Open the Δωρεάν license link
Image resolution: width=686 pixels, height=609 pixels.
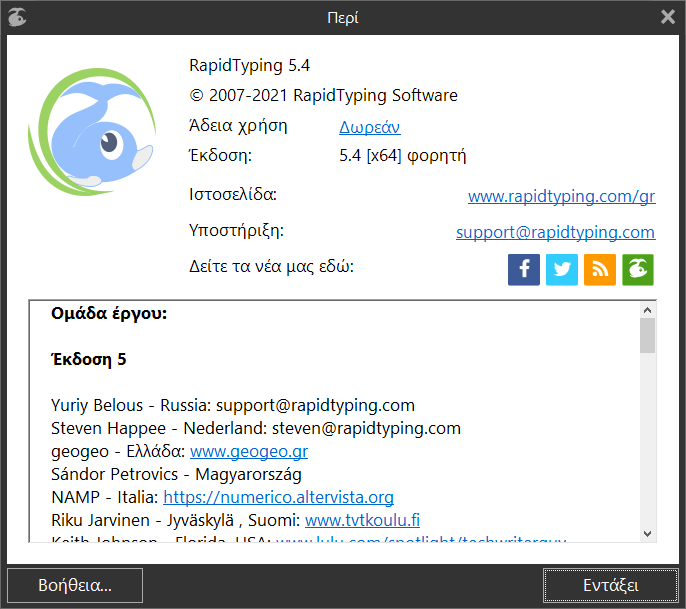pyautogui.click(x=370, y=127)
